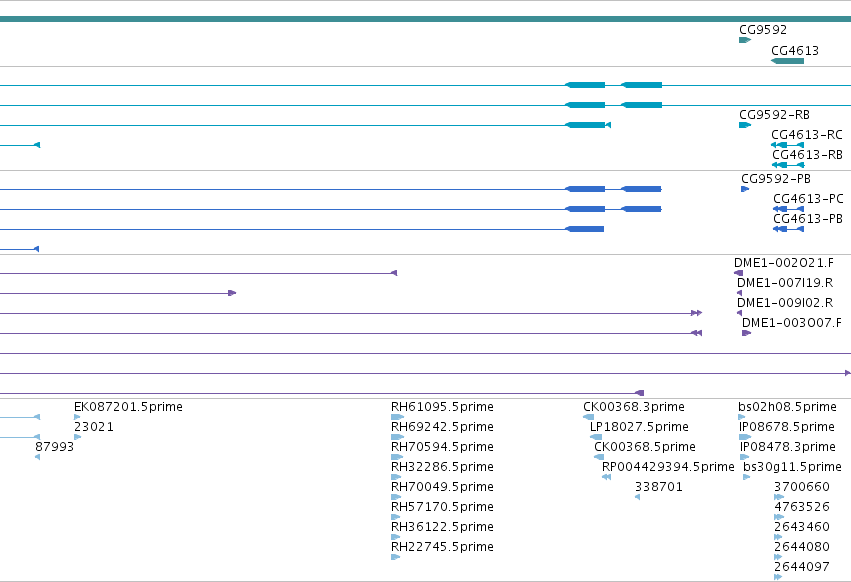Click the teal chromosome overview bar
The width and height of the screenshot is (851, 582).
coord(426,20)
